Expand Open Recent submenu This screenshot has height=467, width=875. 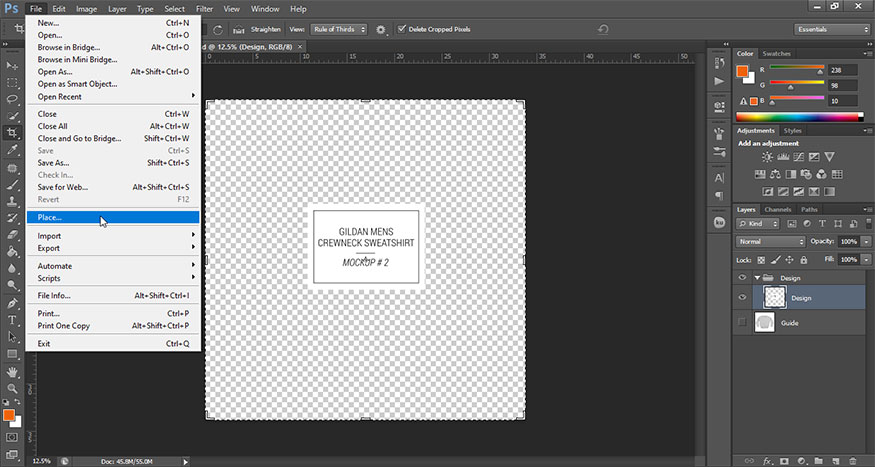tap(113, 97)
